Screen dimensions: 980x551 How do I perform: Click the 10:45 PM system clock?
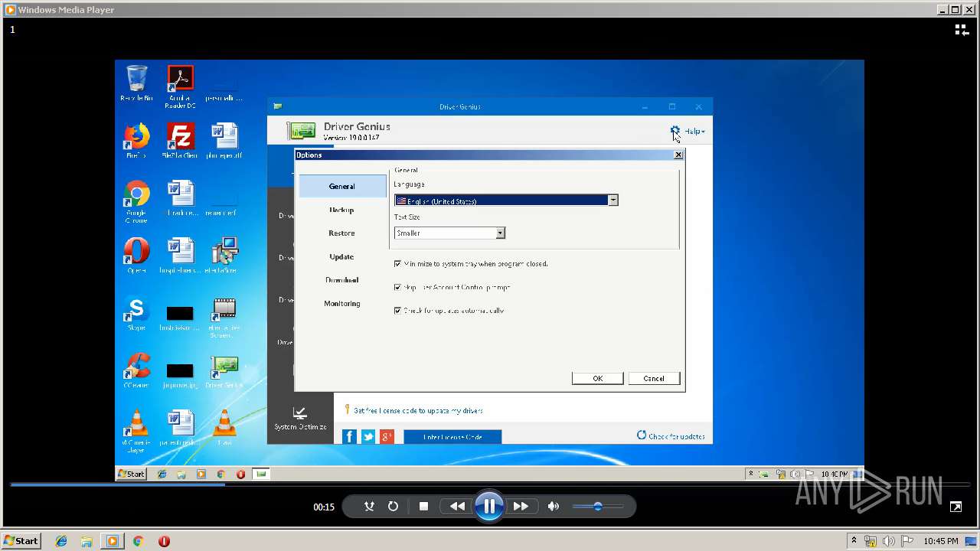click(940, 541)
